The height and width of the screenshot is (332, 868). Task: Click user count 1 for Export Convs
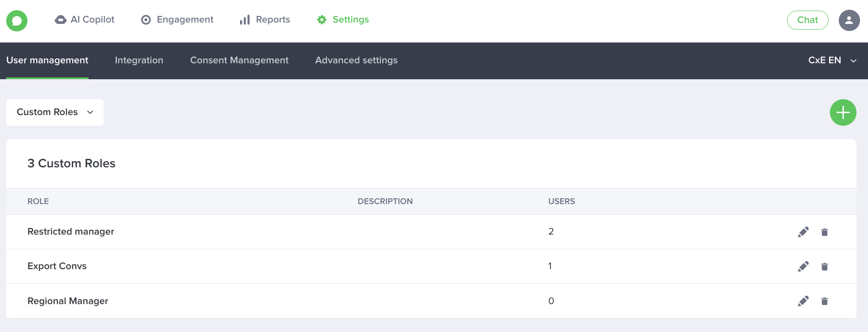click(x=550, y=266)
